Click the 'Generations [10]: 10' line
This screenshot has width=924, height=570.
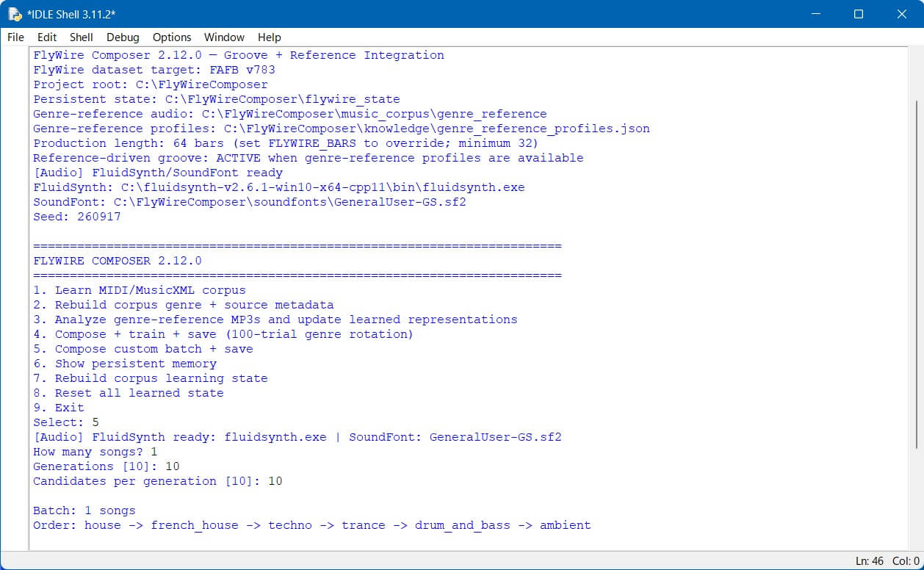[x=107, y=466]
